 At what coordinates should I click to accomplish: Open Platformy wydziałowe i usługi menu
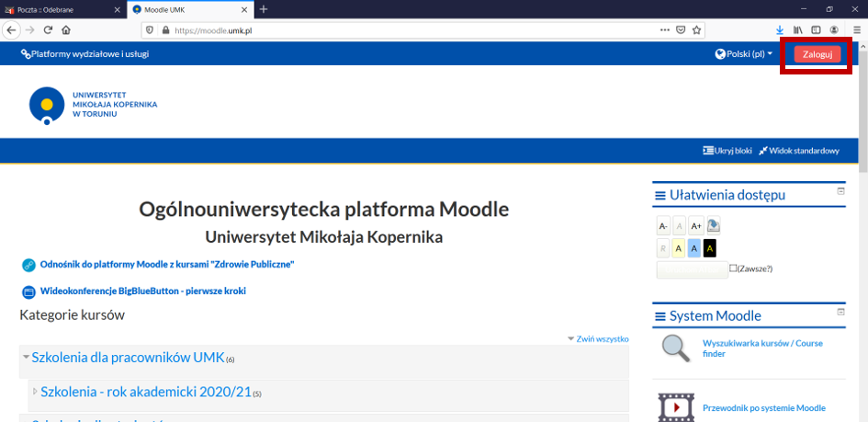[x=85, y=53]
